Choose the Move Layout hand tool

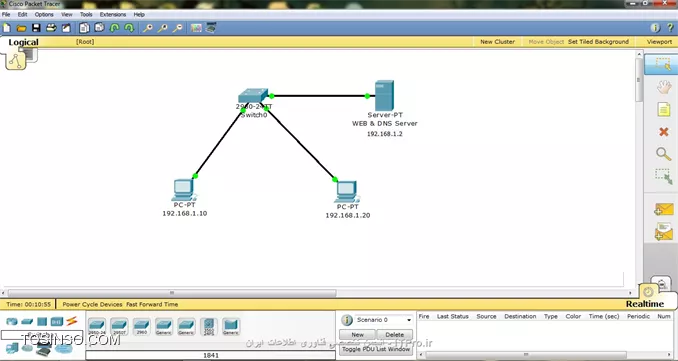(x=664, y=87)
